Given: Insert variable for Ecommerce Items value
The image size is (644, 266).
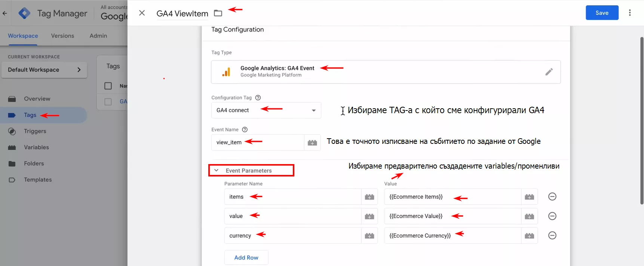Looking at the screenshot, I should point(529,197).
